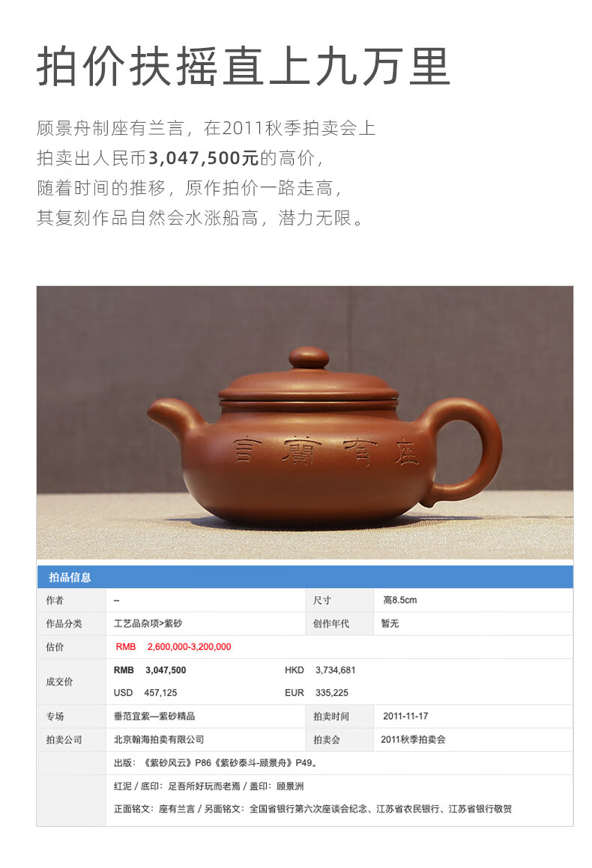Click the carved inscription on the teapot
The height and width of the screenshot is (868, 592).
327,450
